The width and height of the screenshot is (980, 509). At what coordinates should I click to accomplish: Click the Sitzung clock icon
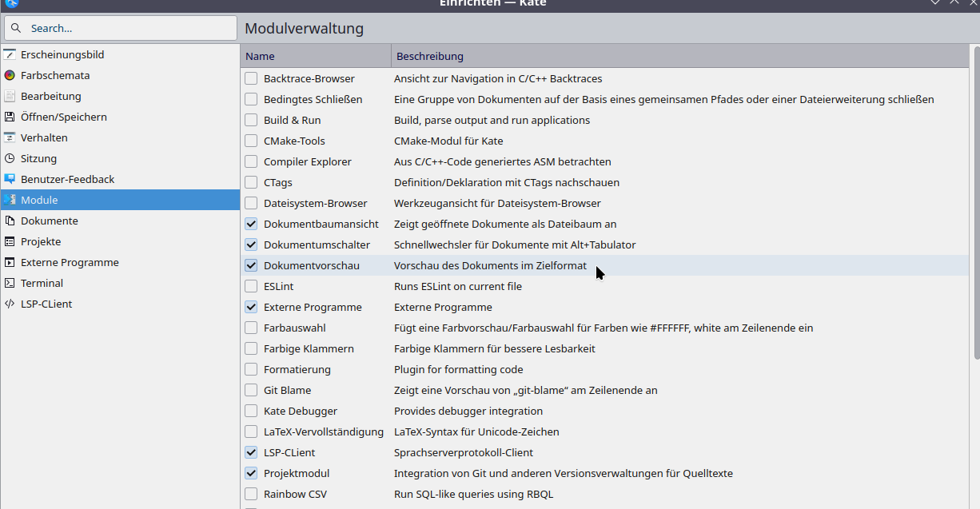tap(10, 158)
